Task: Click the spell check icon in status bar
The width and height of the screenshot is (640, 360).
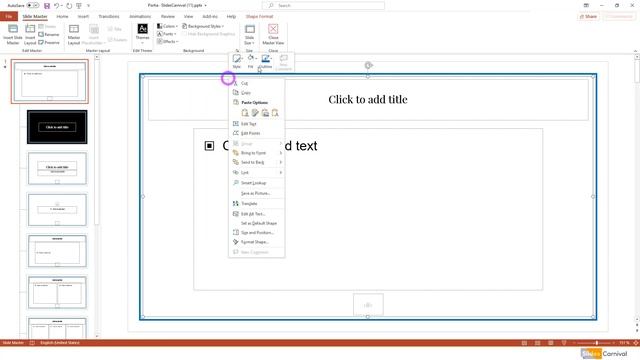Action: 32,343
